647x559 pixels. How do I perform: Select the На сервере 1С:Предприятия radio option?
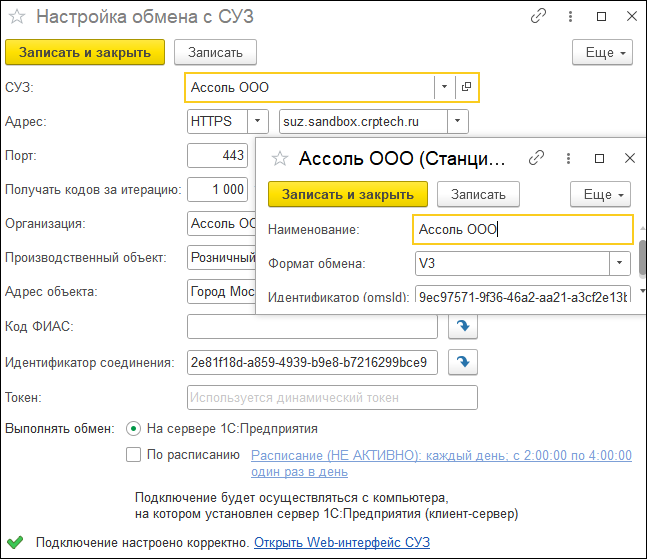point(133,429)
